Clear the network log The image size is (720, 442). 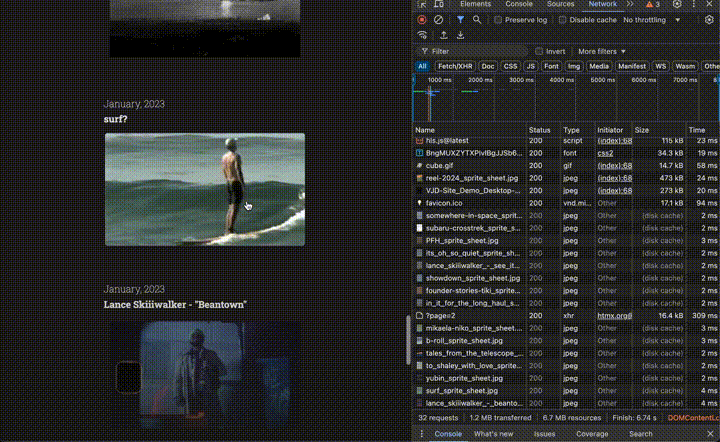(438, 19)
